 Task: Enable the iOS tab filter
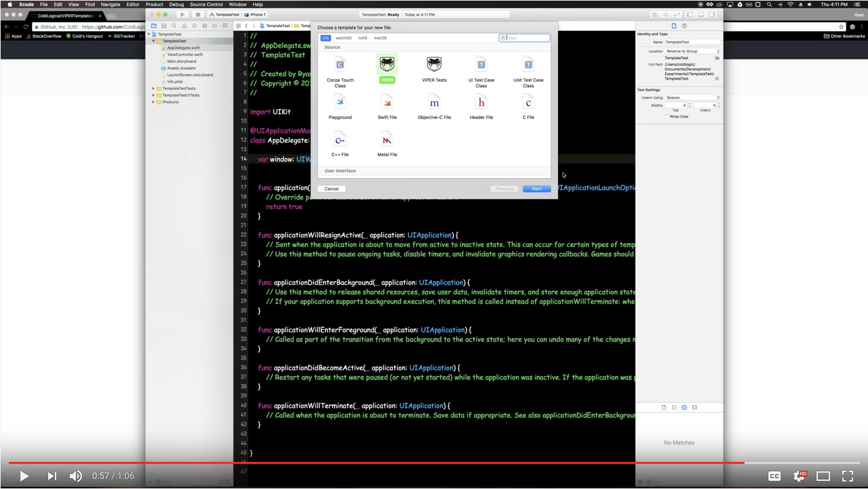(x=326, y=38)
